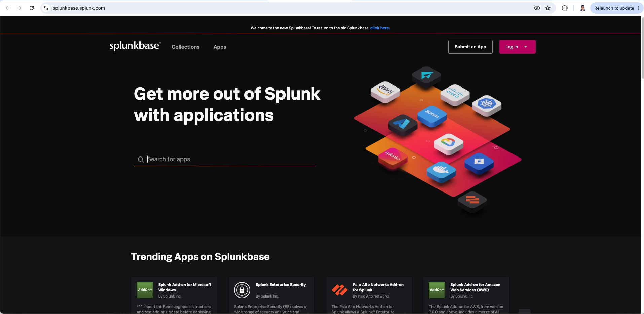Image resolution: width=644 pixels, height=314 pixels.
Task: Click the AWS tile in hero graphic
Action: click(385, 92)
